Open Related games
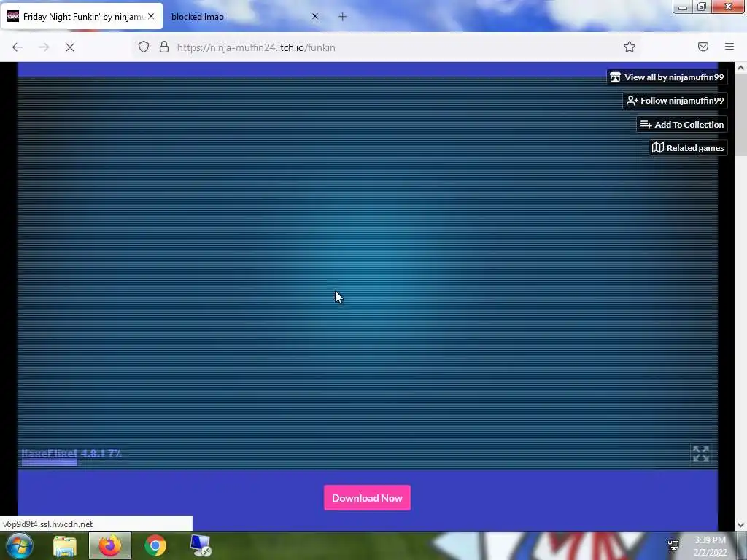The image size is (747, 560). (688, 147)
